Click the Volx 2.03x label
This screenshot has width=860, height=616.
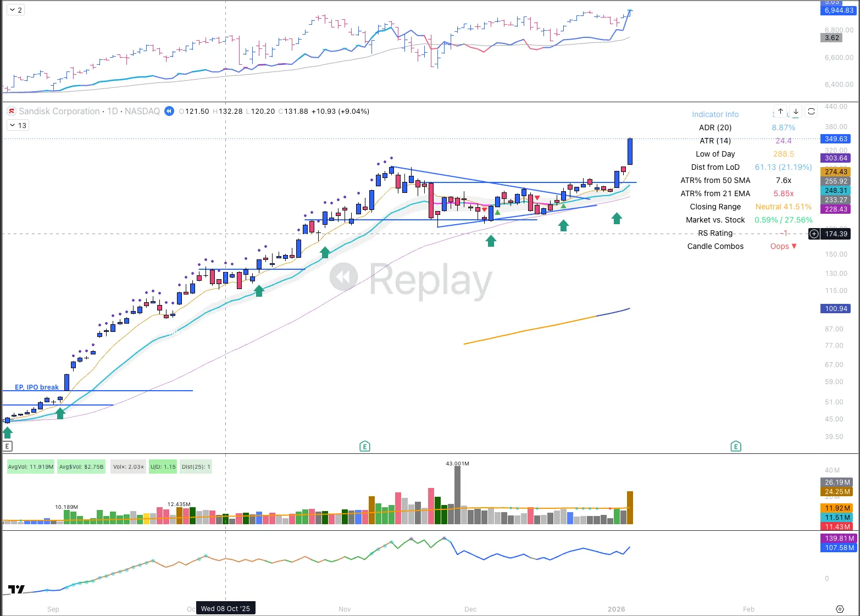129,467
